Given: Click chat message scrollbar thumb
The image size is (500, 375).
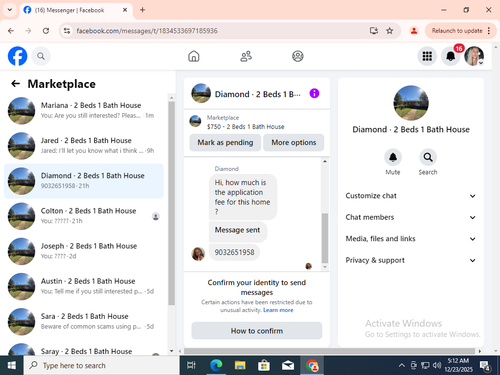Looking at the screenshot, I should pos(325,238).
